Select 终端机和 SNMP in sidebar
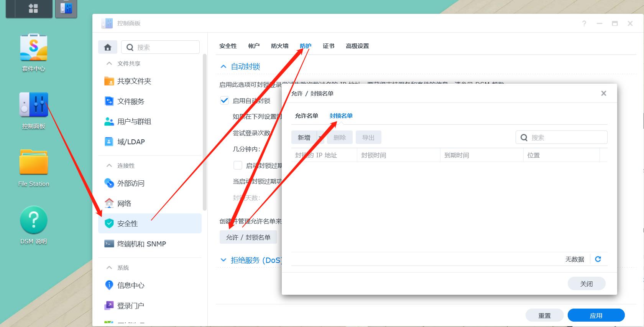The height and width of the screenshot is (327, 644). 141,244
